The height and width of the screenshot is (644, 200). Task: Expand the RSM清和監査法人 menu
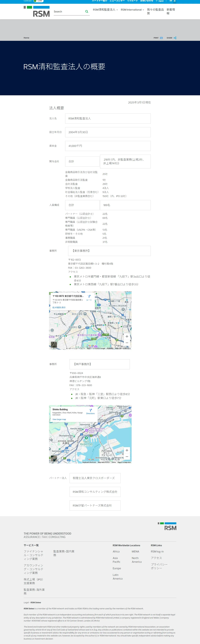point(105,10)
